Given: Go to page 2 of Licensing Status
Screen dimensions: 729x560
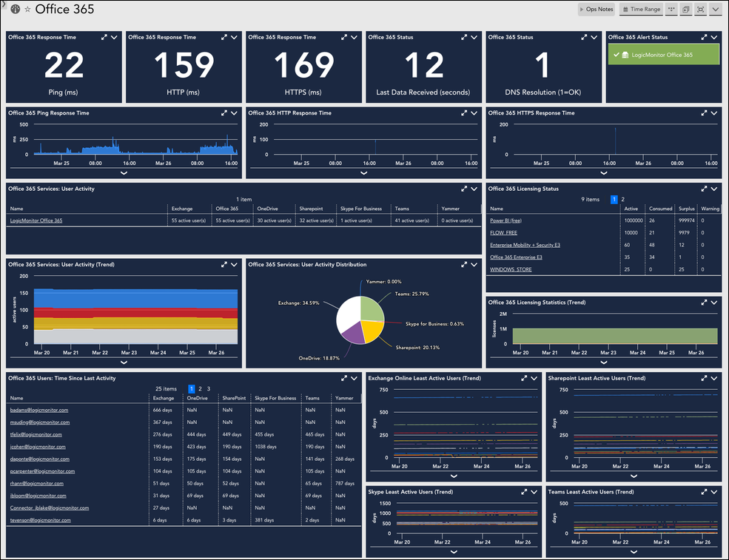Looking at the screenshot, I should pyautogui.click(x=623, y=200).
